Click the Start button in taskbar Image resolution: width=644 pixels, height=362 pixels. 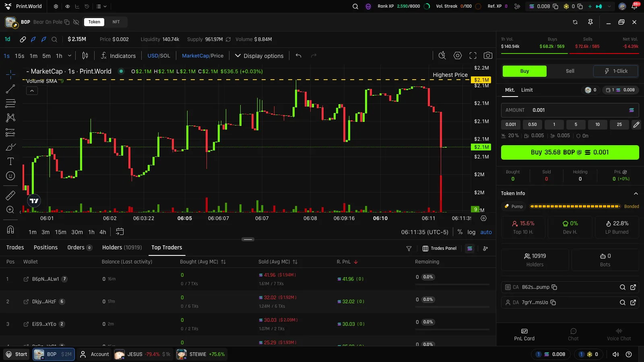pyautogui.click(x=17, y=354)
